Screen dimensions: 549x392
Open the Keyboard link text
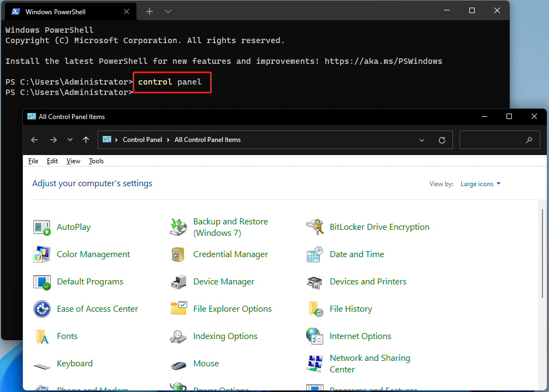[x=75, y=364]
